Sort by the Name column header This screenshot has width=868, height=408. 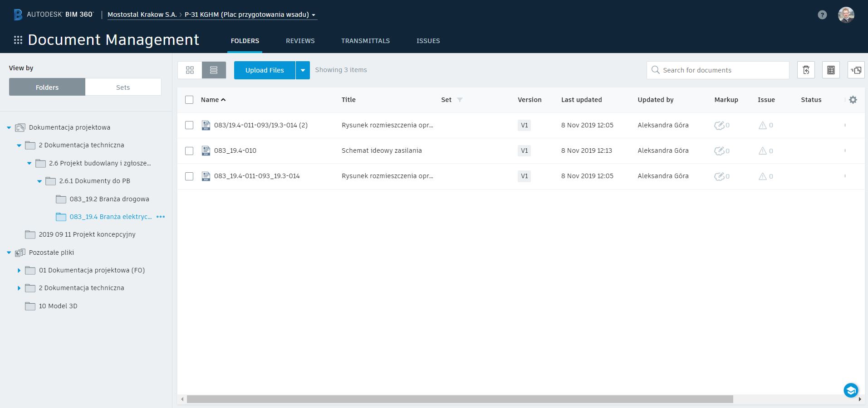click(x=213, y=100)
